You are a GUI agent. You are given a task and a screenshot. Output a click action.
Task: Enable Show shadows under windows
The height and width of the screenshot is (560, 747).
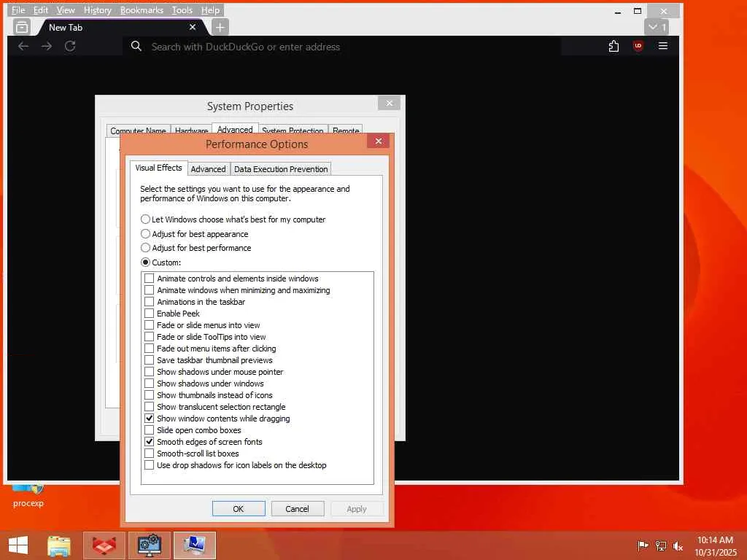[x=149, y=384]
